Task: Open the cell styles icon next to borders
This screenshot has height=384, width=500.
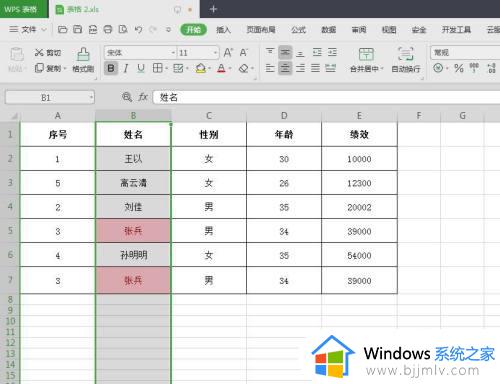Action: point(178,68)
